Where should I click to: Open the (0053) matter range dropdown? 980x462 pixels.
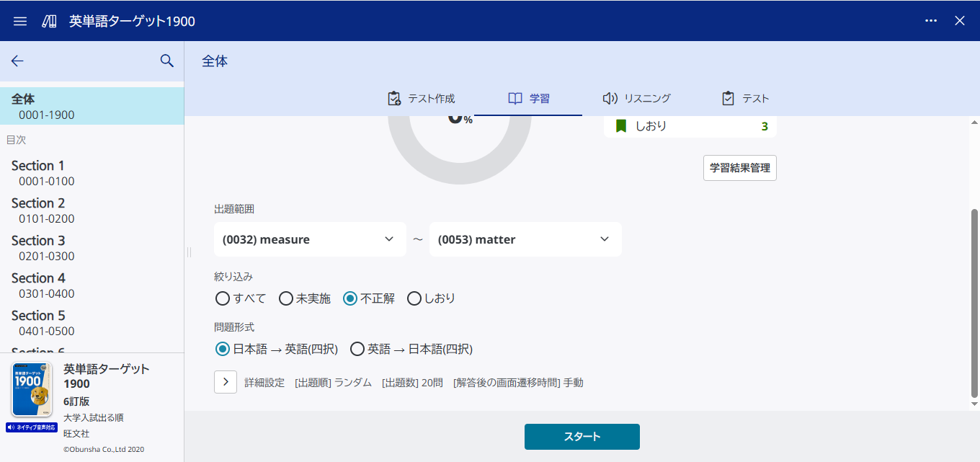[x=525, y=239]
